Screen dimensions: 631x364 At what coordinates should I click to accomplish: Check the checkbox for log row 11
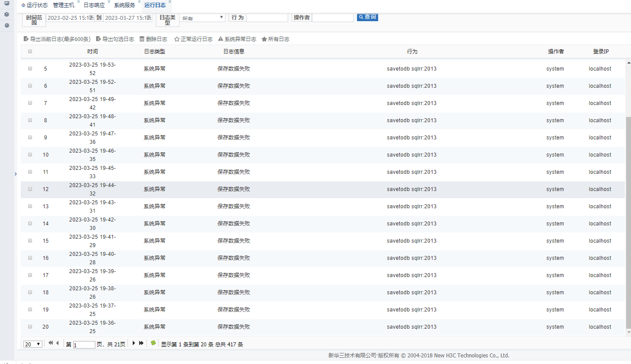(x=30, y=172)
